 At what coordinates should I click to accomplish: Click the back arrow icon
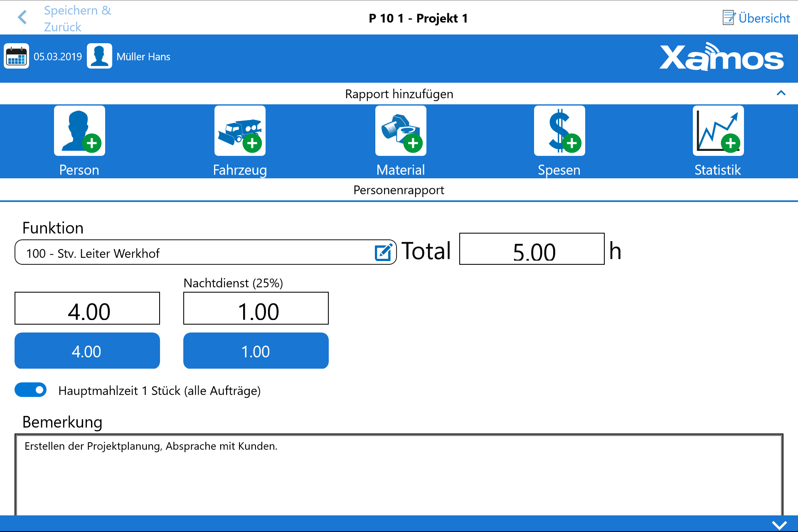(22, 17)
